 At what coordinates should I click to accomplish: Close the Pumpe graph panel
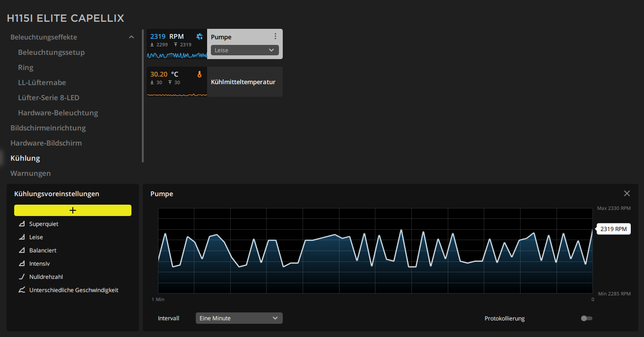pyautogui.click(x=627, y=193)
